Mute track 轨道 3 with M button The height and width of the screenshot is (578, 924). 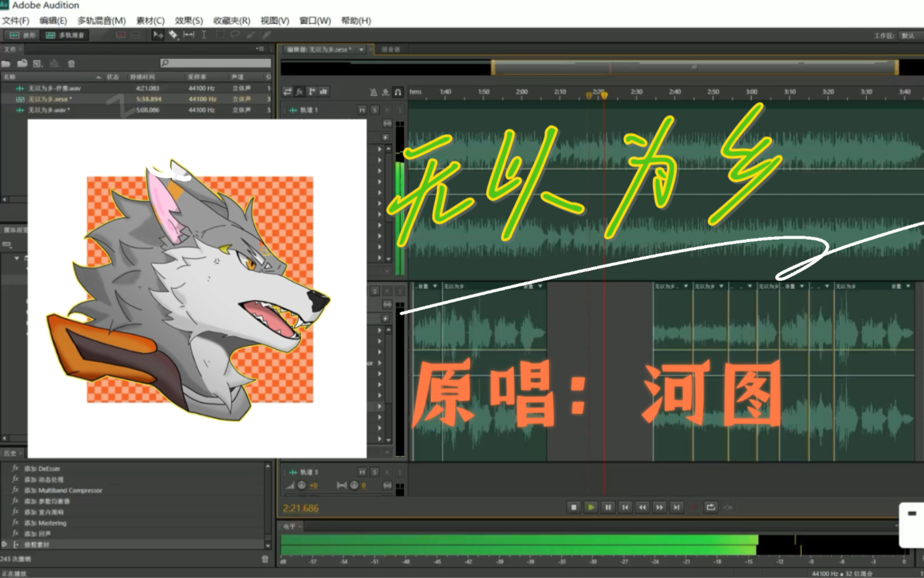(362, 473)
